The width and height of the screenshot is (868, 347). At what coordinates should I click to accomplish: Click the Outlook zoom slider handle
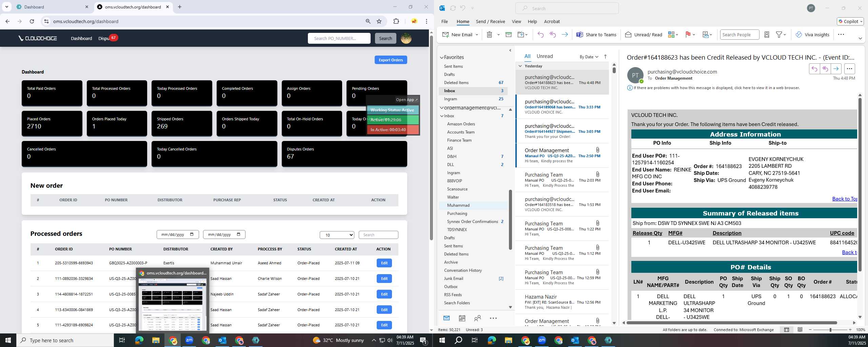pos(830,330)
